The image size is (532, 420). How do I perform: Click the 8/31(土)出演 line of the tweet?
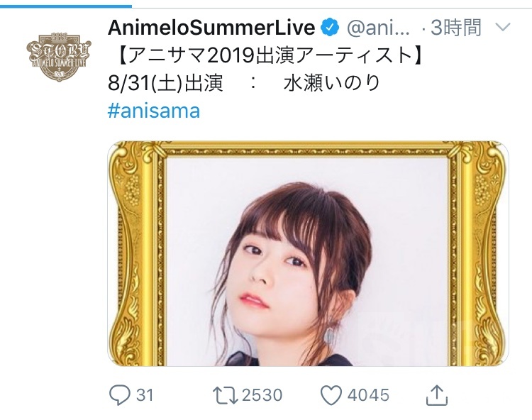[x=165, y=84]
